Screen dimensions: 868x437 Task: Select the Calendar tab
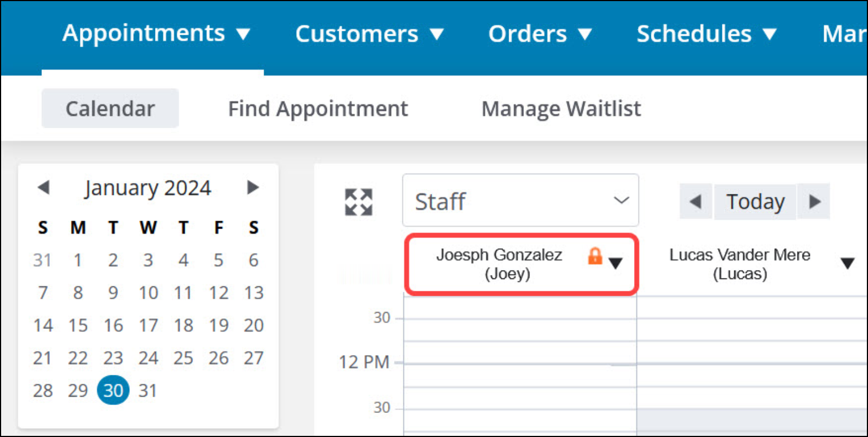110,108
